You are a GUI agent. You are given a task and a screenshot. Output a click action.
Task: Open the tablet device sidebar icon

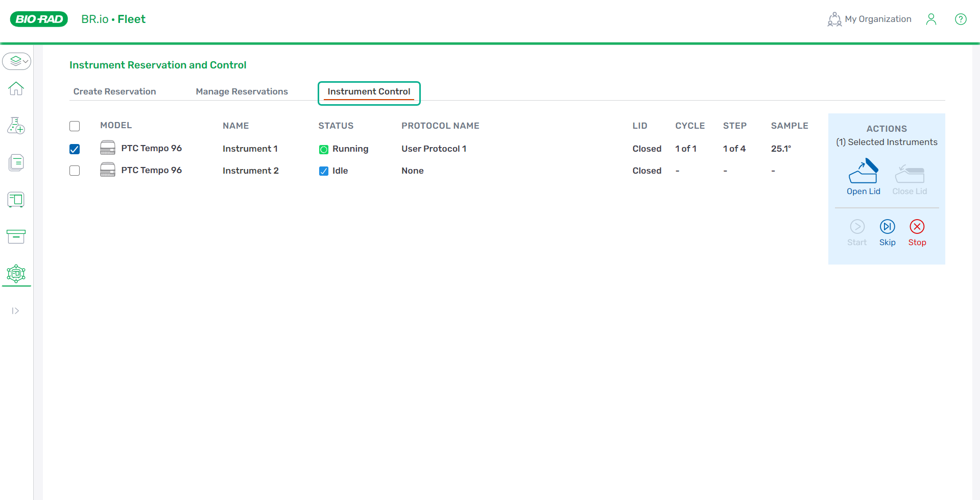(x=16, y=200)
